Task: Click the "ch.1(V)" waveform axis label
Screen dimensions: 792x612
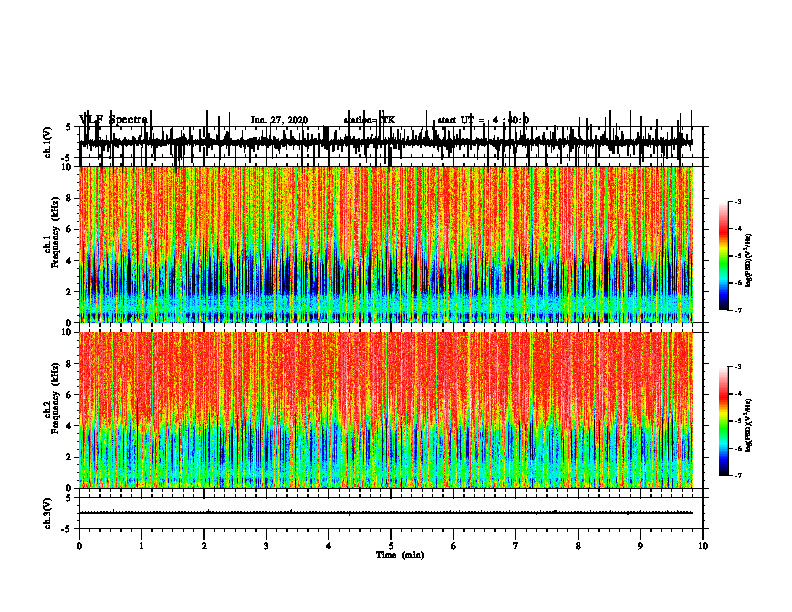Action: [x=48, y=142]
